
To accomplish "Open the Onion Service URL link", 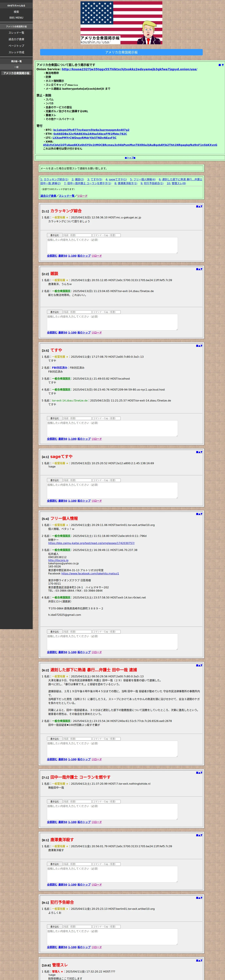I will pos(129,69).
